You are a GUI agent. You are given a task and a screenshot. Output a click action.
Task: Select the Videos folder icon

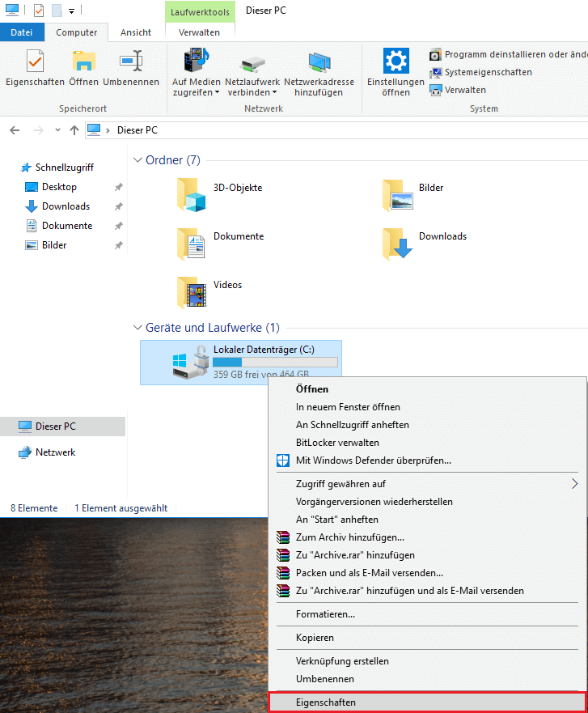tap(191, 292)
